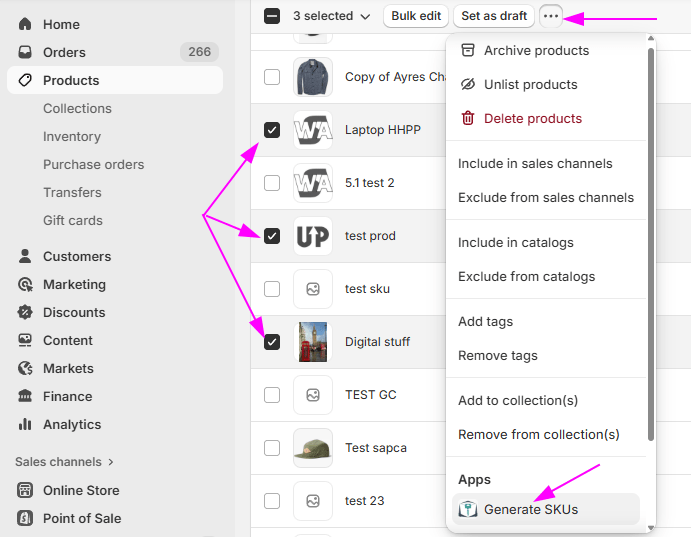Click the Discounts badge icon
691x537 pixels.
tap(25, 312)
